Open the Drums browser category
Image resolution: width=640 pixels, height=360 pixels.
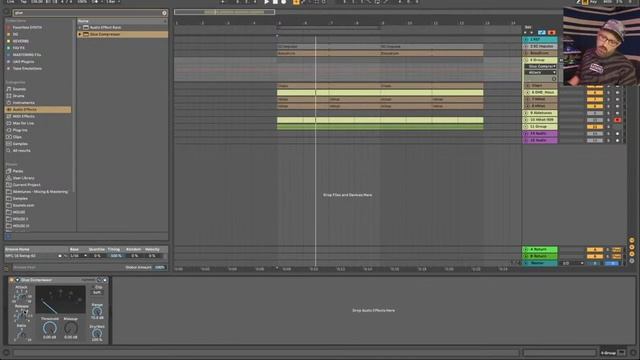coord(18,96)
